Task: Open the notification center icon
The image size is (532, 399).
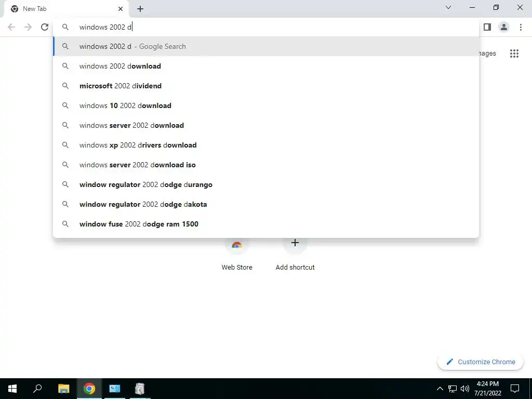Action: tap(515, 389)
